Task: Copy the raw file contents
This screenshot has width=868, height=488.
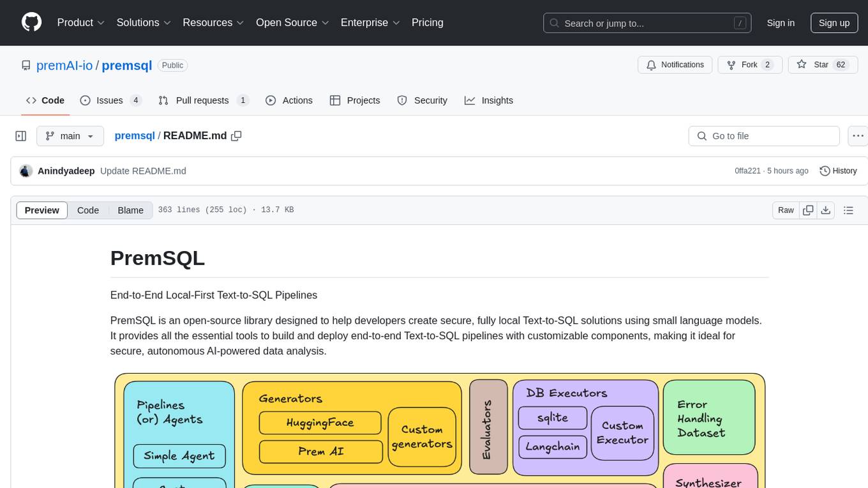Action: pos(808,210)
